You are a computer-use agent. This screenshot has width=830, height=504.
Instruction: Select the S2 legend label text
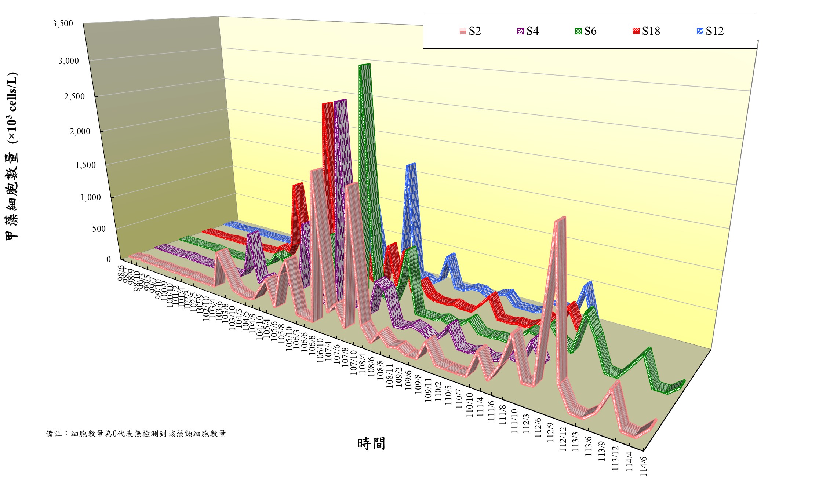475,31
